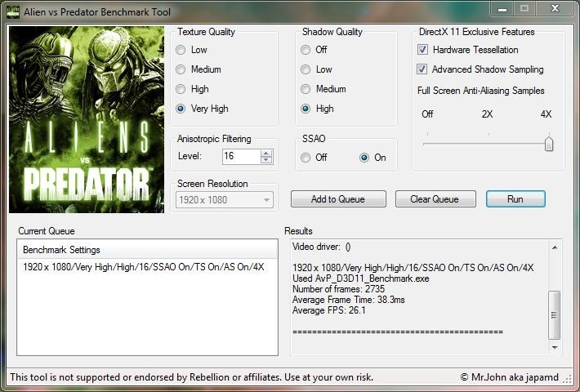Click the Anisotropic Filtering level field

click(240, 156)
